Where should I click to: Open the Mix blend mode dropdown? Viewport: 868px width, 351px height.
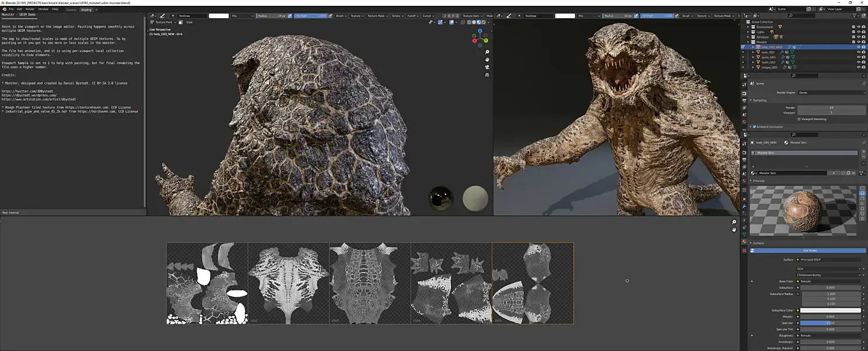(x=242, y=16)
